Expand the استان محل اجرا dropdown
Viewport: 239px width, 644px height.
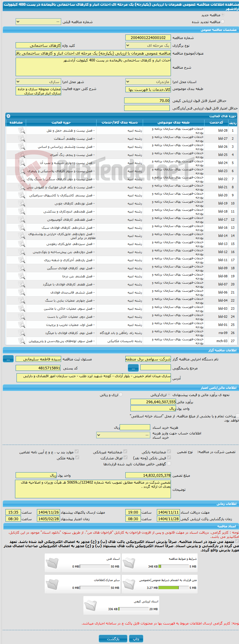click(x=148, y=82)
